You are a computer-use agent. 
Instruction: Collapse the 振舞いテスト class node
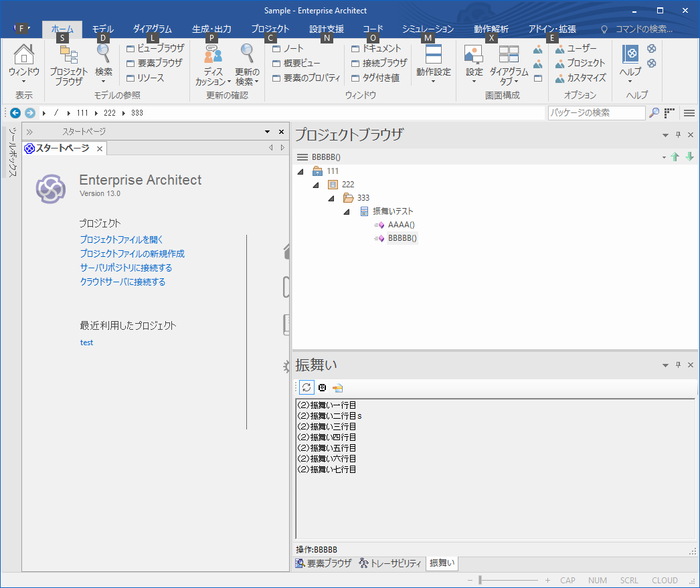click(x=347, y=211)
